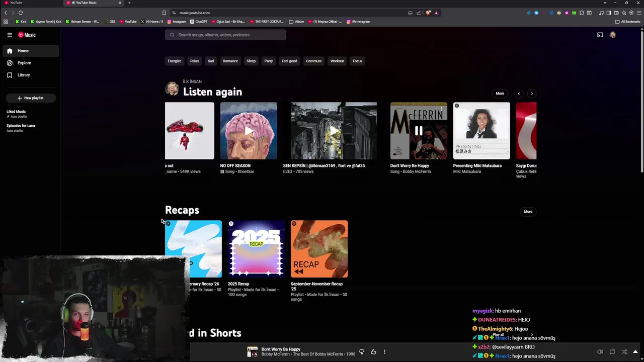Screen dimensions: 644x362
Task: Select the Commute mood chip
Action: click(314, 61)
